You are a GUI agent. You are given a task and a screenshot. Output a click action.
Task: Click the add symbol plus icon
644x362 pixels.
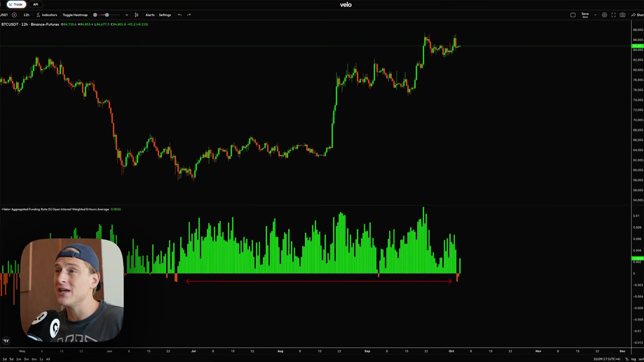[x=14, y=15]
